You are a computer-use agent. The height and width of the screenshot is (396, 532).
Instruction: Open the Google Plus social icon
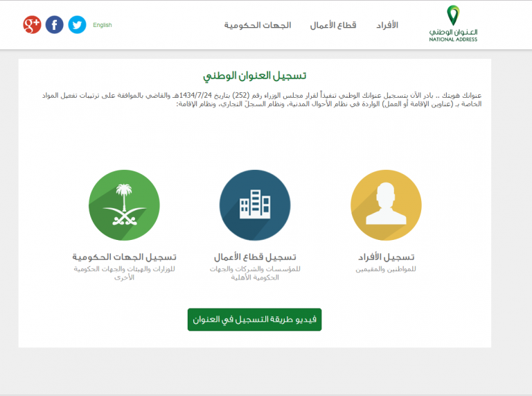tap(32, 25)
